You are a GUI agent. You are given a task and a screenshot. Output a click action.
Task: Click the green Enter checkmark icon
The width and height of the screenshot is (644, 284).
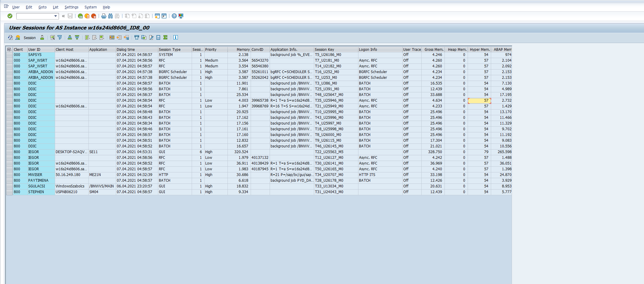(10, 16)
